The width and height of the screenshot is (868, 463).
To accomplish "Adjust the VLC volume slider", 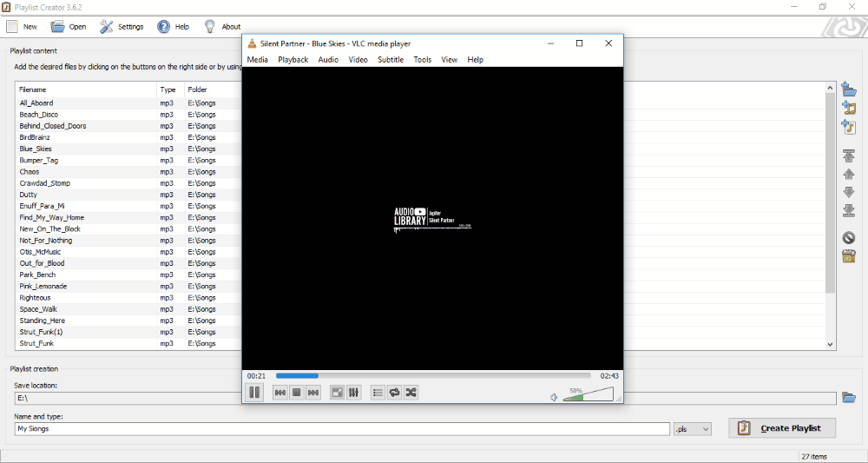I will coord(588,394).
